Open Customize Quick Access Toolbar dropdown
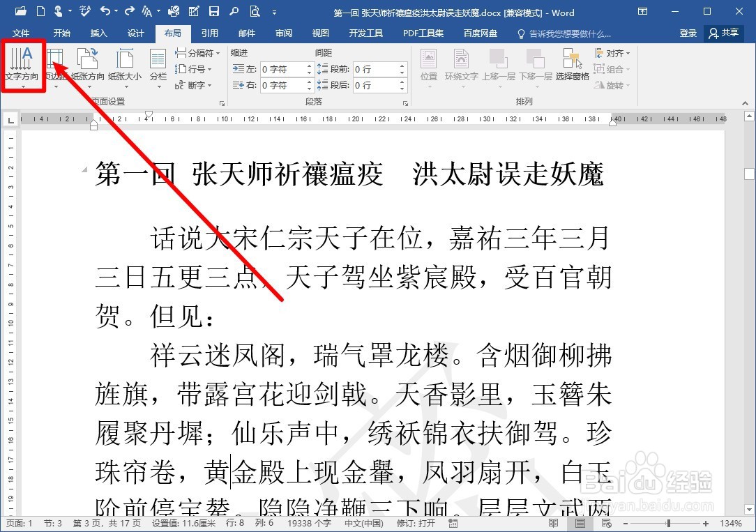Image resolution: width=756 pixels, height=532 pixels. point(274,12)
